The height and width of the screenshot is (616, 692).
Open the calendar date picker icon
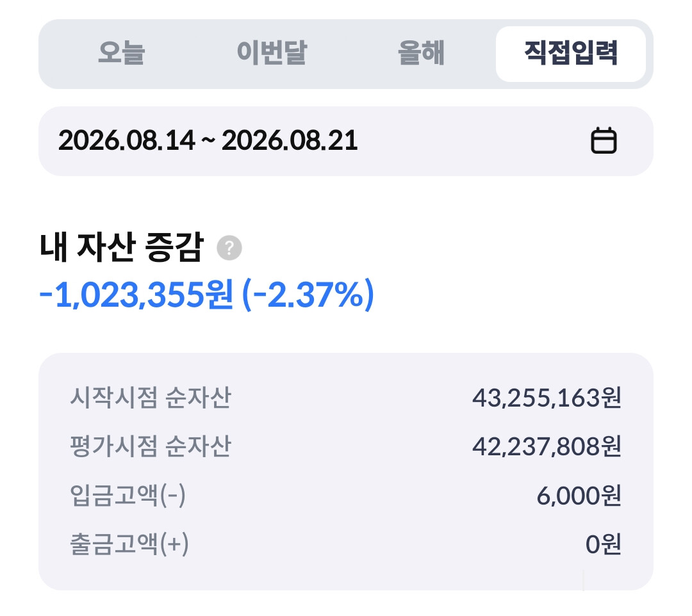604,140
